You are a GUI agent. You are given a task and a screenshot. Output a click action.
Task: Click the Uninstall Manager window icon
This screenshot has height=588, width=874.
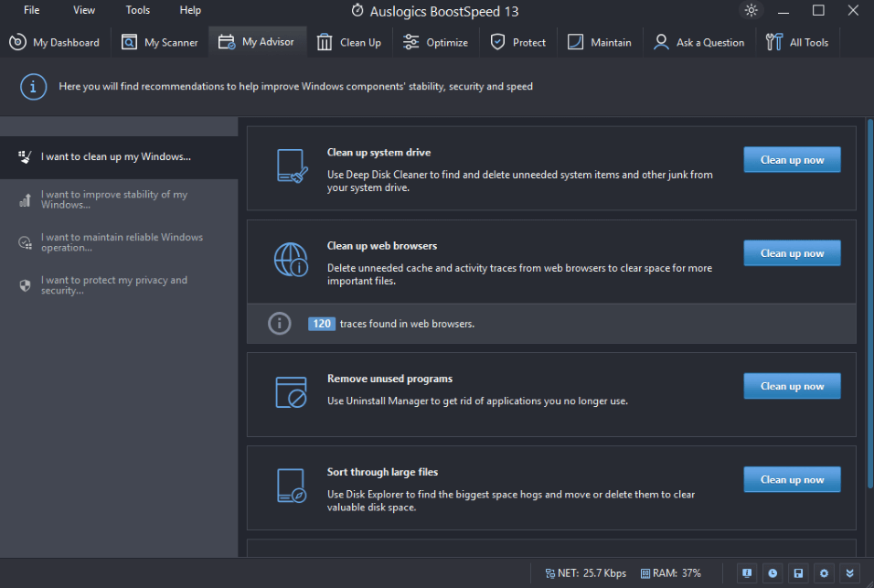click(291, 392)
